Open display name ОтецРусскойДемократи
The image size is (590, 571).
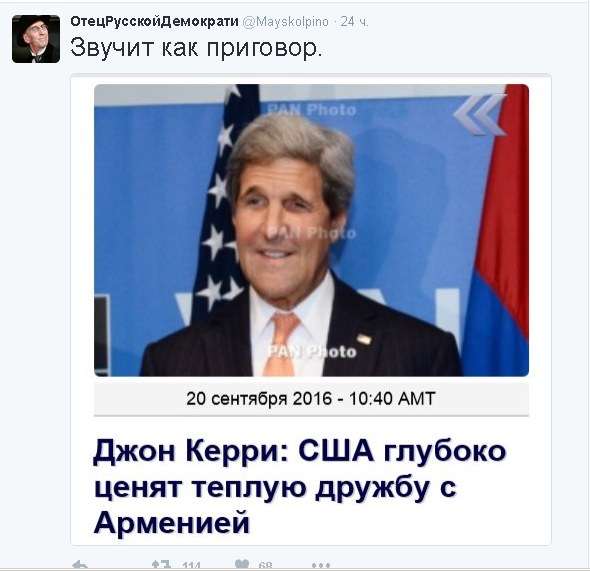[x=154, y=21]
